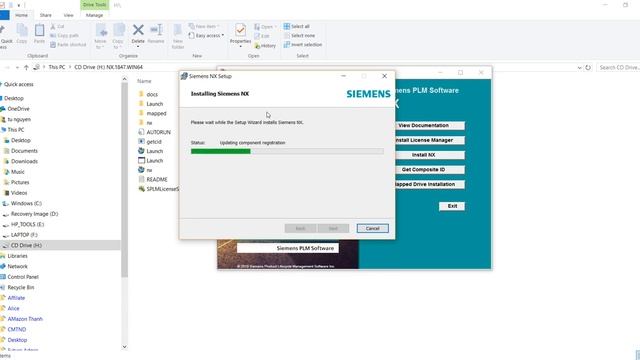Screen dimensions: 640x360
Task: Click the navigation pane scroll down arrow
Action: point(124,347)
